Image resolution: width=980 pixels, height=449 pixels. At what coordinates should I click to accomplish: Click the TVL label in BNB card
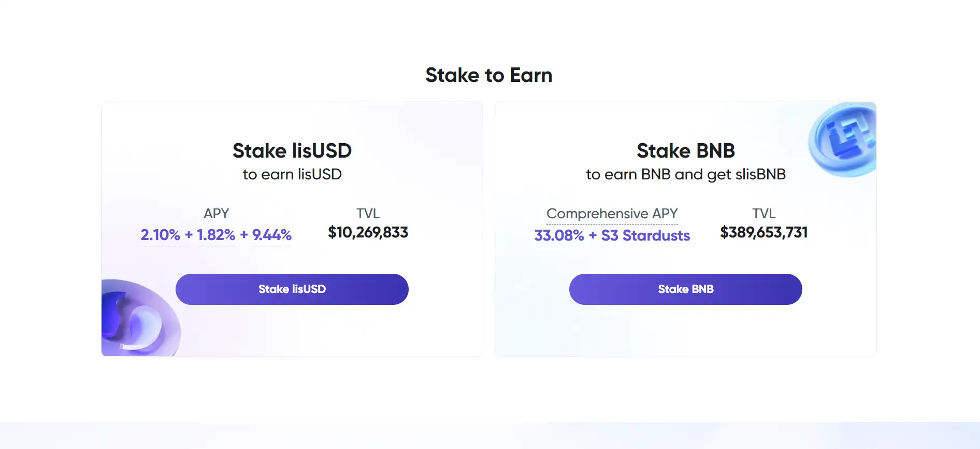click(763, 214)
